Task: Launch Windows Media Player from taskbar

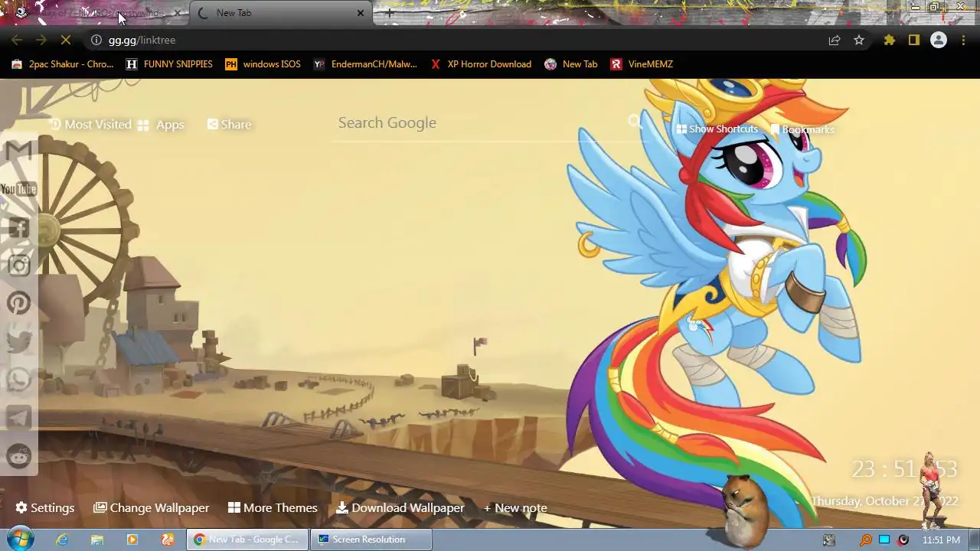Action: coord(132,540)
